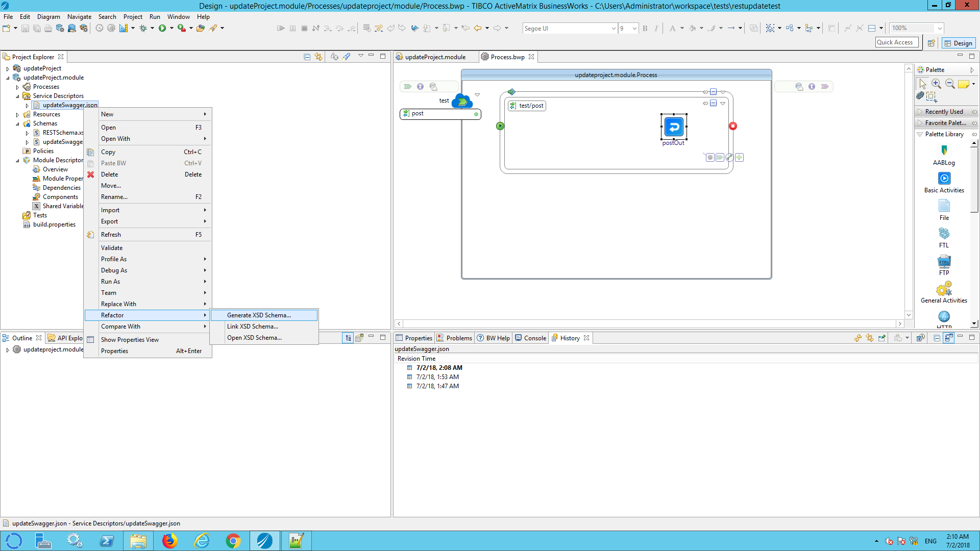The height and width of the screenshot is (551, 980).
Task: Close the Process.bwp editor tab
Action: tap(532, 57)
